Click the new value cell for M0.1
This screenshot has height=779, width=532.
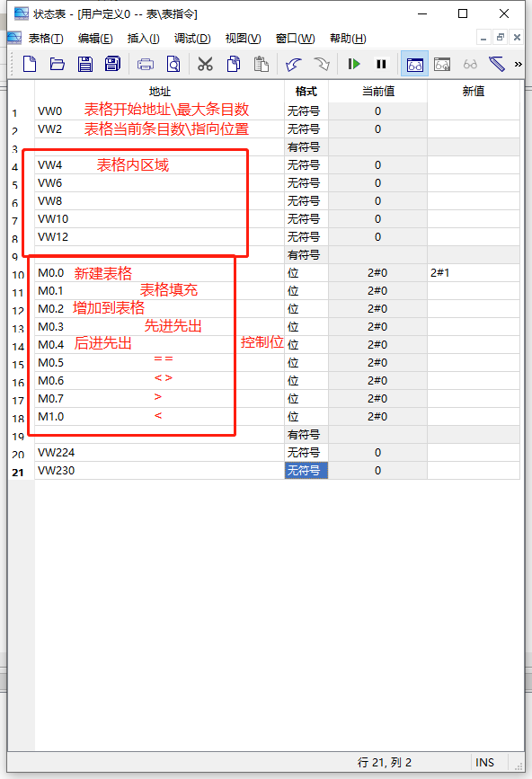tap(474, 290)
